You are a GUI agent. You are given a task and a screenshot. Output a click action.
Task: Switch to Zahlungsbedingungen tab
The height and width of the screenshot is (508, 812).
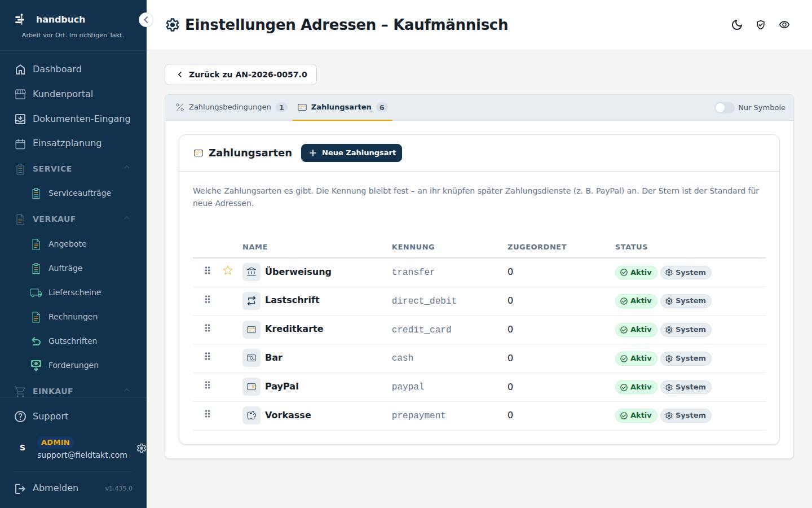coord(231,107)
